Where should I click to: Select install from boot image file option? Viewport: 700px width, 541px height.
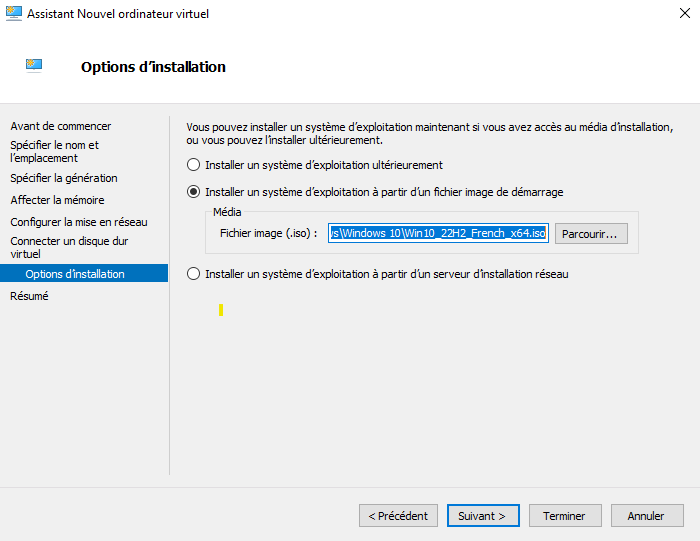pyautogui.click(x=194, y=191)
